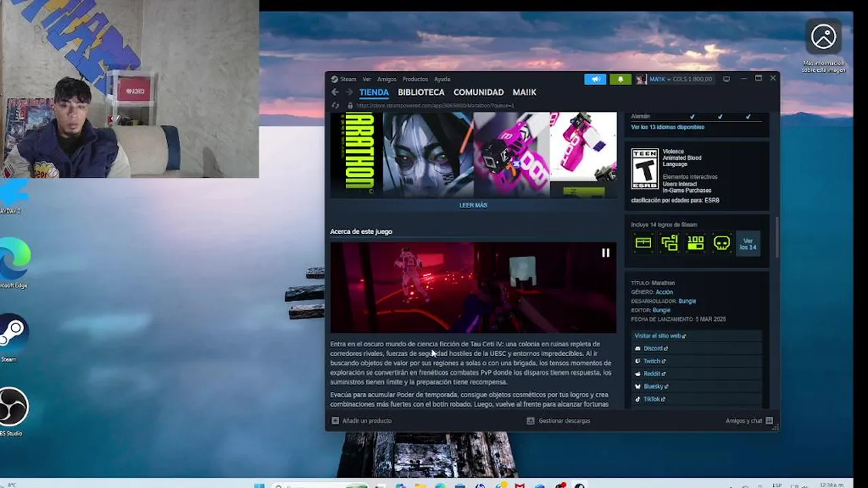868x488 pixels.
Task: Click the ESRB Teen rating badge
Action: click(645, 169)
